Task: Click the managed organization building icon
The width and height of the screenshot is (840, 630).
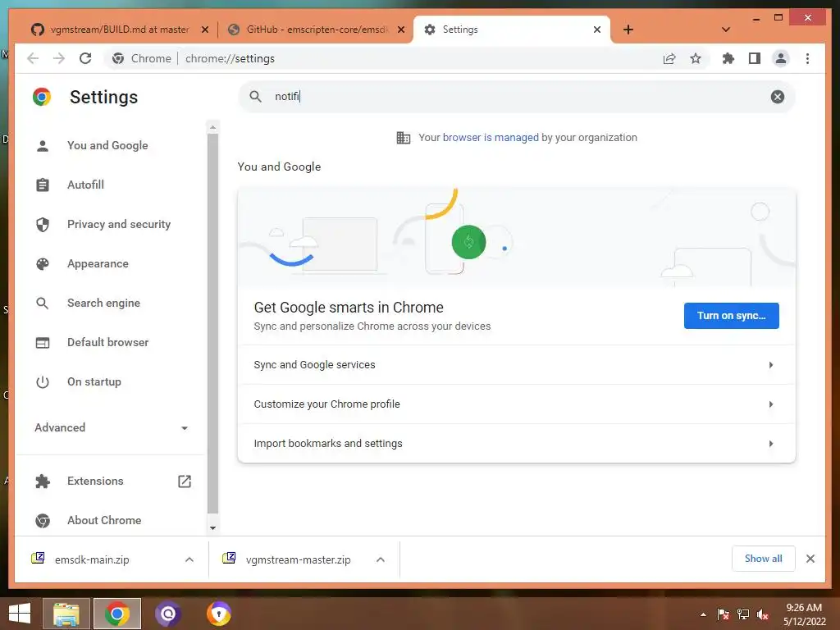Action: (x=404, y=138)
